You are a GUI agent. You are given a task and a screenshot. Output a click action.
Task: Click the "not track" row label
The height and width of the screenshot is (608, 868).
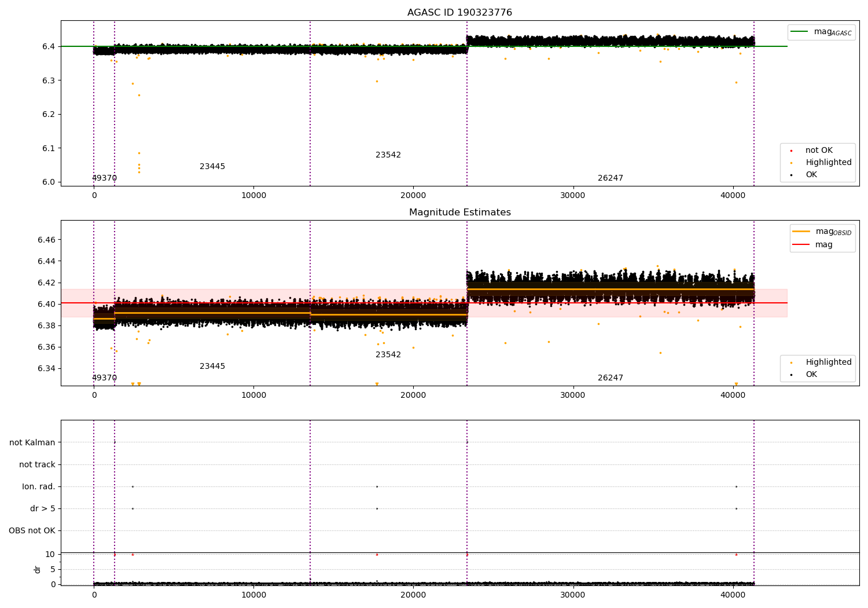click(37, 464)
